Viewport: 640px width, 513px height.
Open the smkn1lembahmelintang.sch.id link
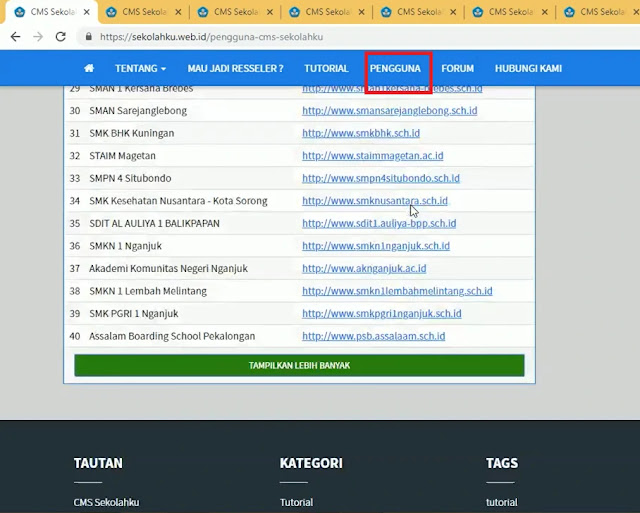click(397, 291)
